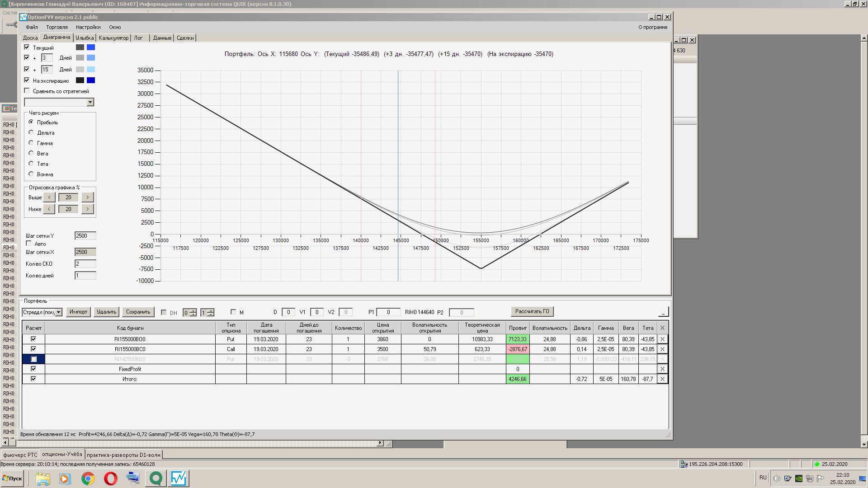868x488 pixels.
Task: Click the OptionFVV chart icon in taskbar
Action: pos(178,478)
